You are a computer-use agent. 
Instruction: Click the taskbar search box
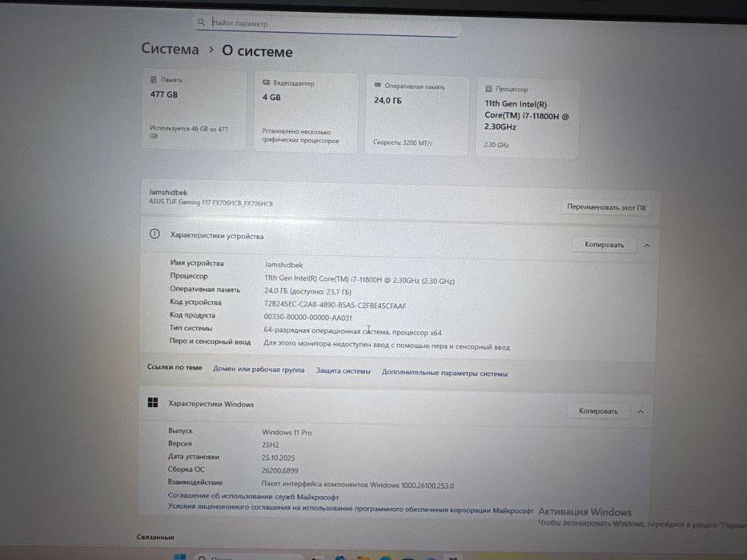250,557
